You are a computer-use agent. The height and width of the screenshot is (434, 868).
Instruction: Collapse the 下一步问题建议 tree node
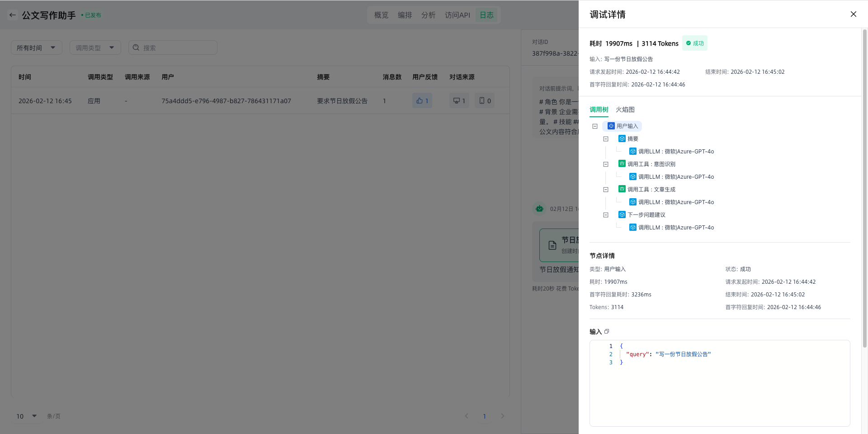[606, 215]
